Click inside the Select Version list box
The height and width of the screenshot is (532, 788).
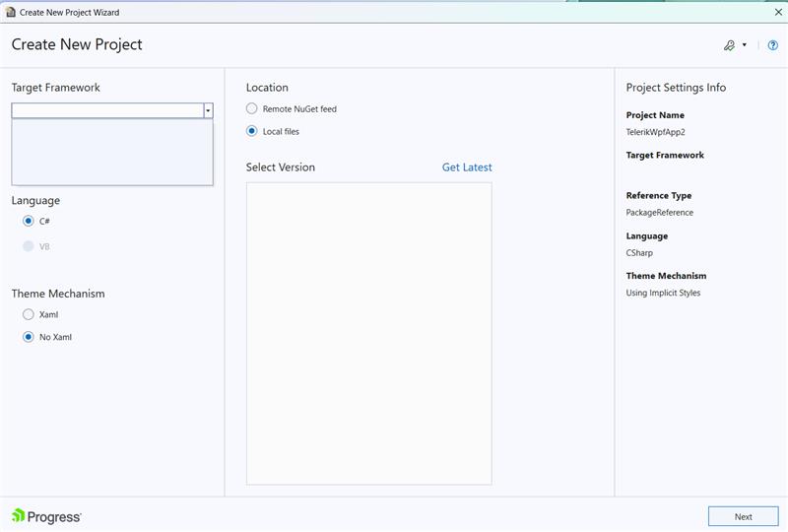point(368,333)
